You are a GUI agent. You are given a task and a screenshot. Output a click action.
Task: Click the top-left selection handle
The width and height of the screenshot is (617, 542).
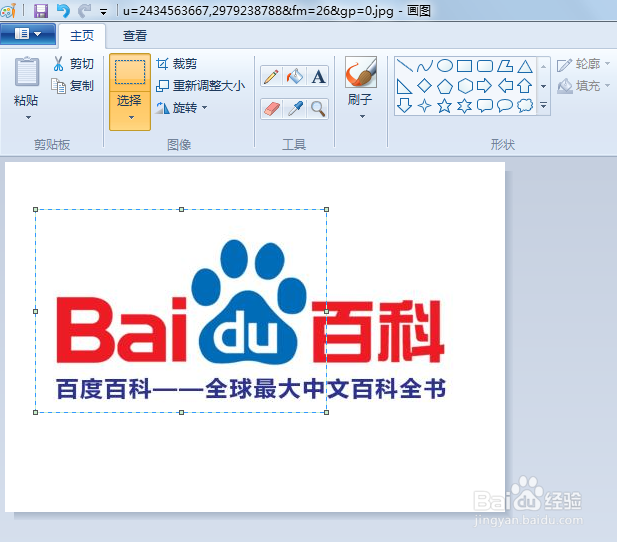tap(35, 209)
